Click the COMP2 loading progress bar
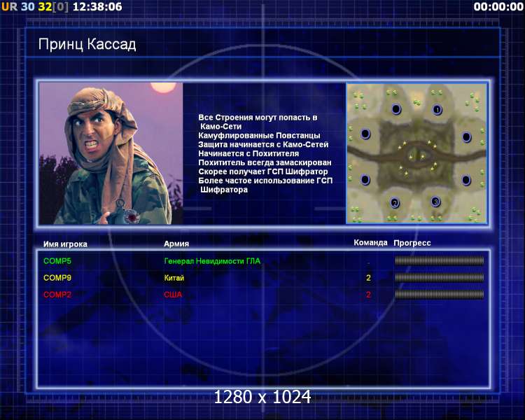 (440, 295)
